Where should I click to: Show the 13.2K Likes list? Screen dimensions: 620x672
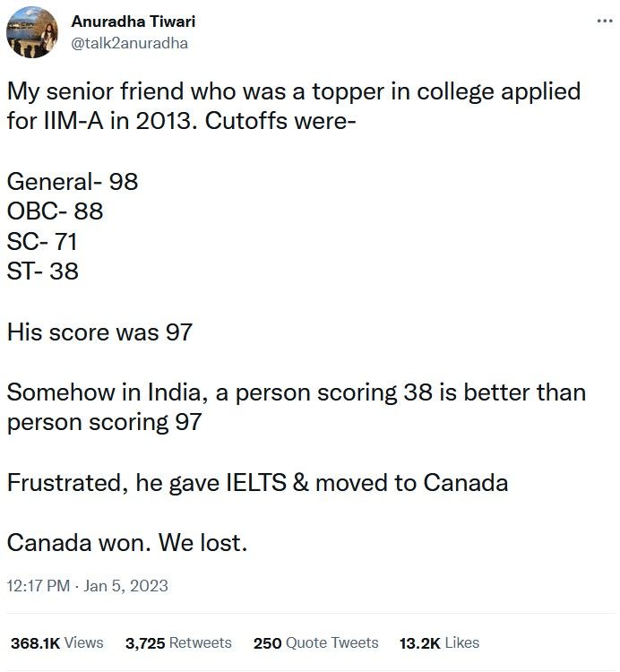439,642
